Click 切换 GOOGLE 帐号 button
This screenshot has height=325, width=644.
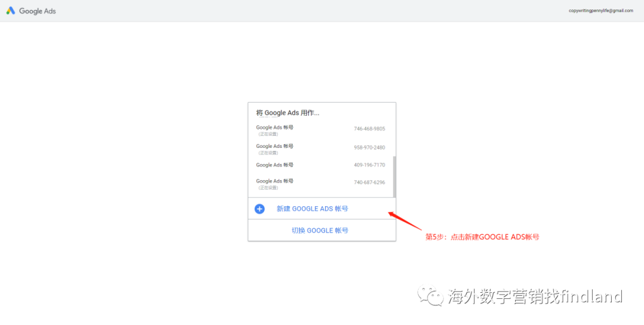[322, 230]
